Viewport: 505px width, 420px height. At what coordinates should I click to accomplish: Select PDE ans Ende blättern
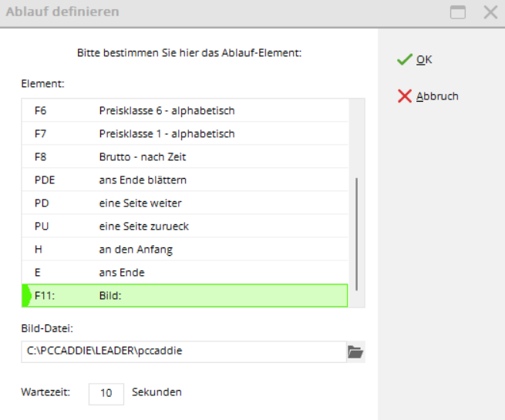click(x=143, y=180)
